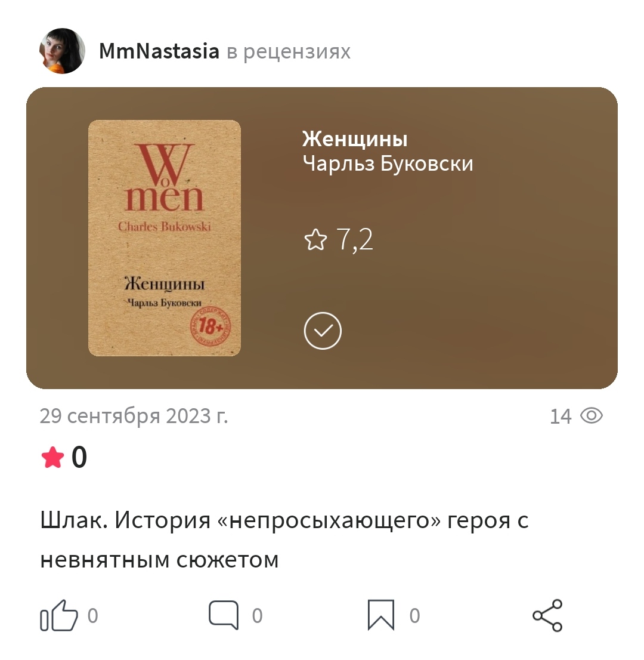644x660 pixels.
Task: Click the star outline rating icon
Action: (x=315, y=240)
